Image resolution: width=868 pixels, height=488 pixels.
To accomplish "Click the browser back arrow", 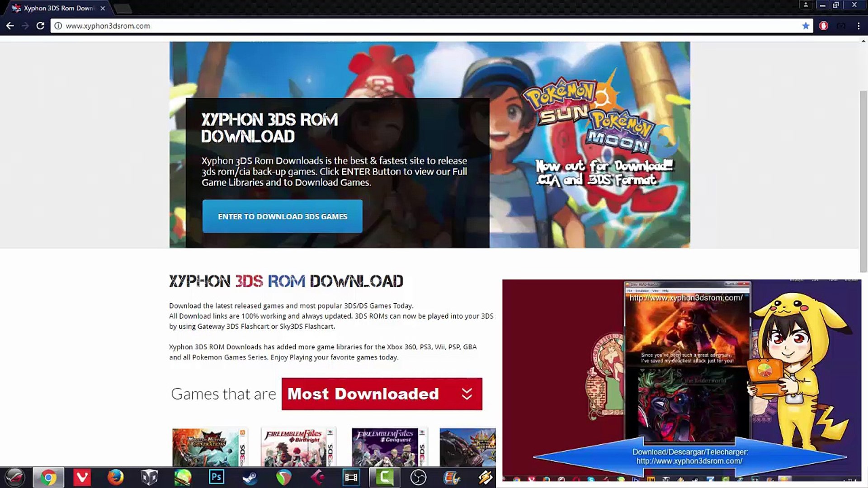I will point(10,26).
